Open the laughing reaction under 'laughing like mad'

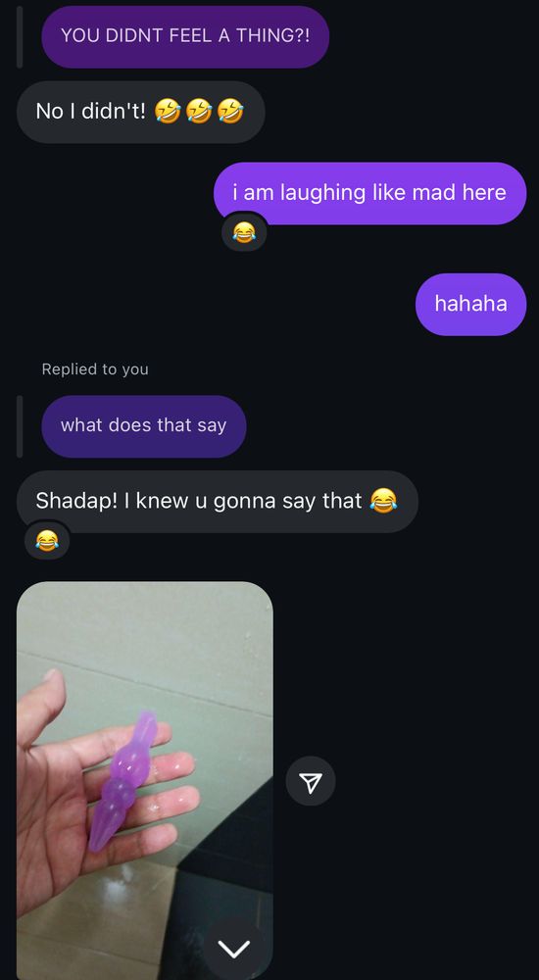[244, 233]
